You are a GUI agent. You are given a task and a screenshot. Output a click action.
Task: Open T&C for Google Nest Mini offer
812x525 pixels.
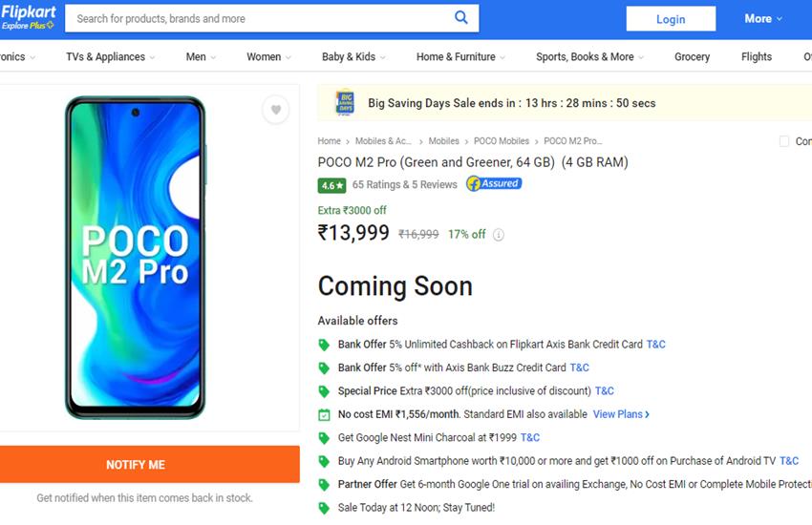(530, 437)
